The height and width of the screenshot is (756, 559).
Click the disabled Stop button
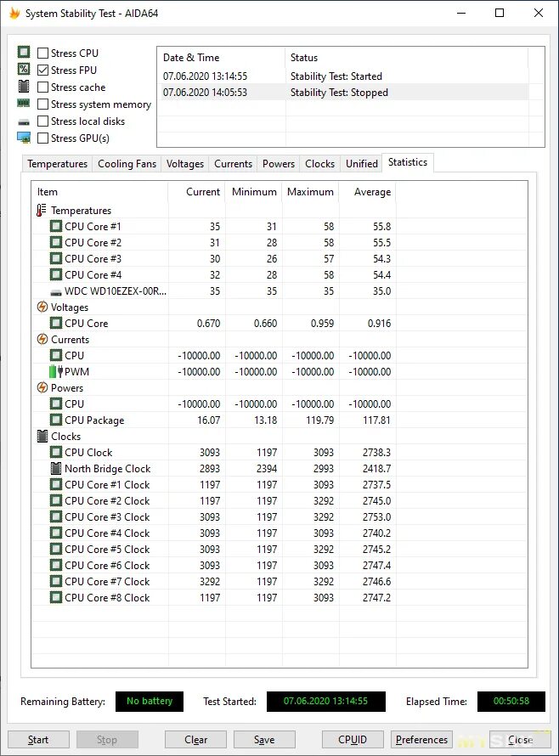click(x=107, y=740)
